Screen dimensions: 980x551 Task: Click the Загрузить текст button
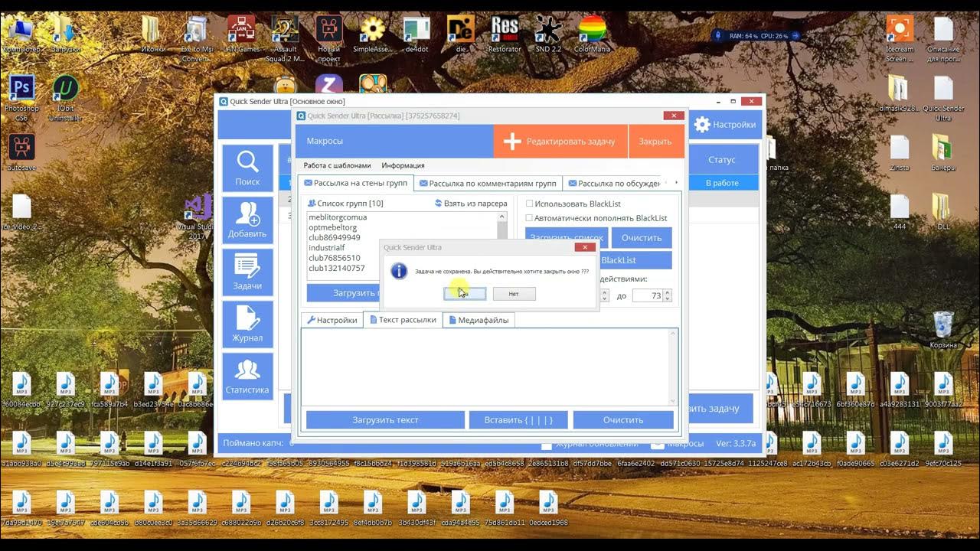click(x=385, y=419)
